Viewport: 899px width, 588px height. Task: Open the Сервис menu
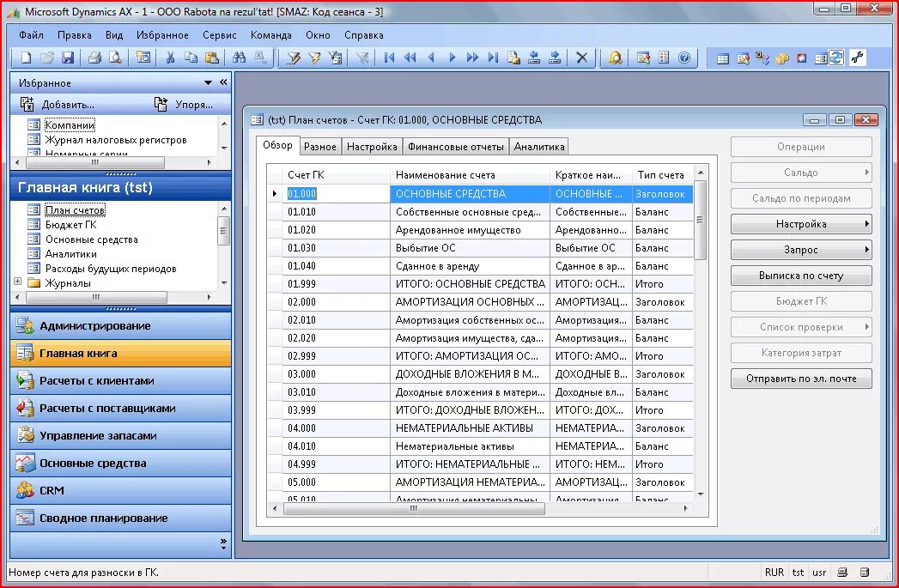pyautogui.click(x=220, y=35)
